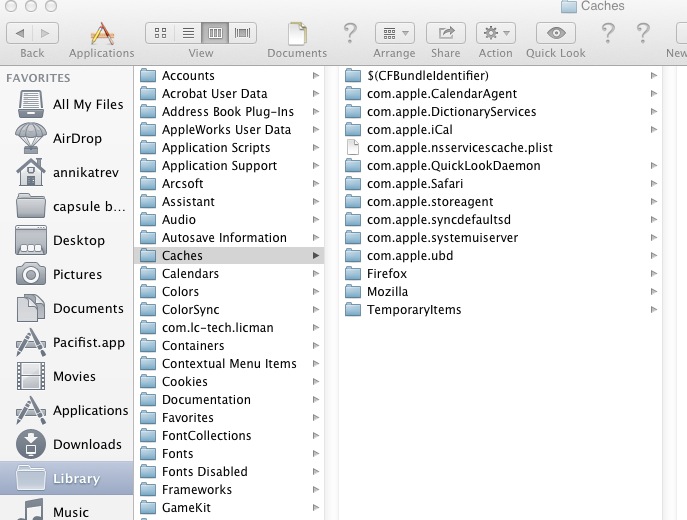Select the Acrobat User Data folder
This screenshot has height=520, width=687.
click(229, 94)
